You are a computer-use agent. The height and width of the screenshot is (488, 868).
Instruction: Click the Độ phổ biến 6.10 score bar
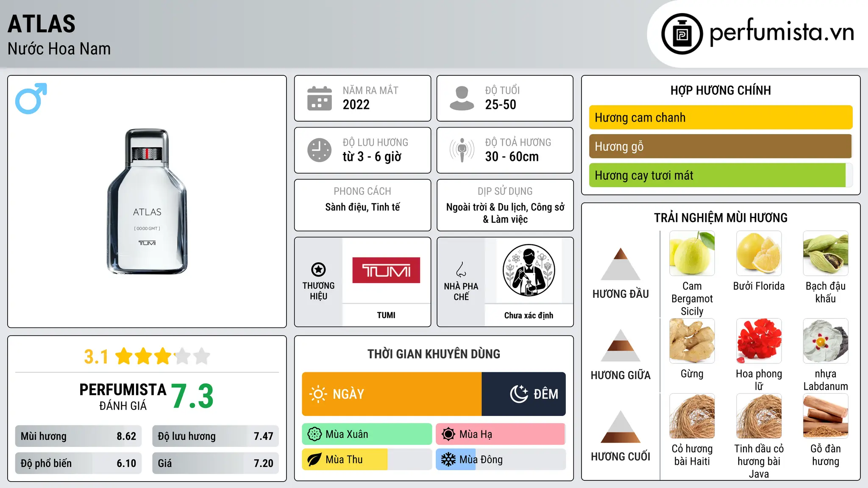click(x=78, y=463)
